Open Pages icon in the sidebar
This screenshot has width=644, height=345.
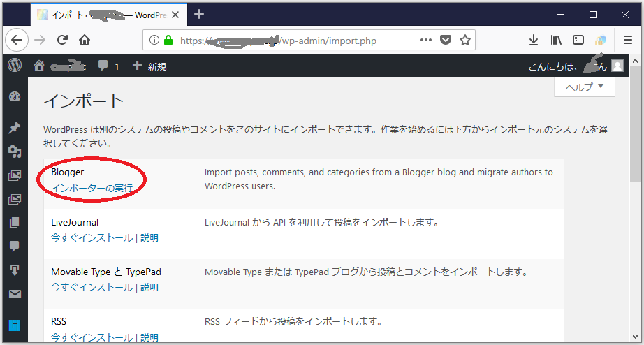[x=15, y=223]
